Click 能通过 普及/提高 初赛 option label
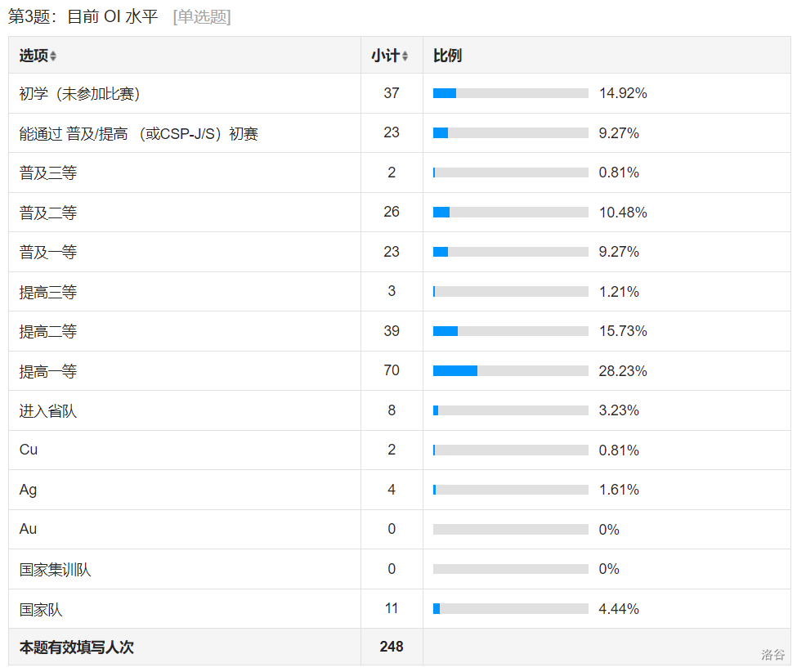This screenshot has height=672, width=797. pyautogui.click(x=139, y=134)
